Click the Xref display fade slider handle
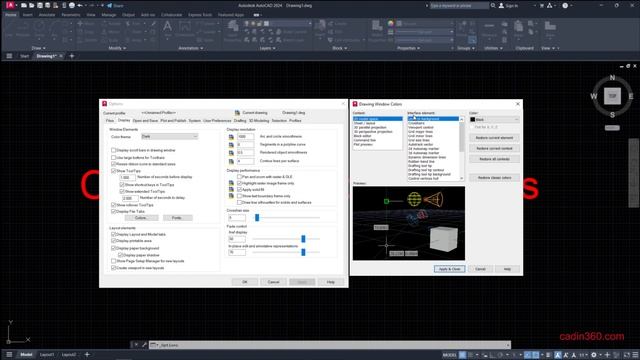This screenshot has width=640, height=360. click(303, 239)
